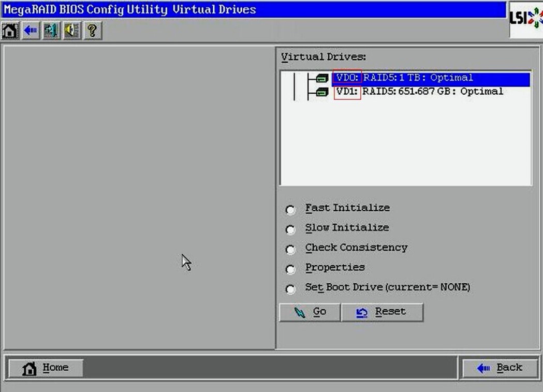Viewport: 543px width, 392px height.
Task: Click the speaker alarm toolbar icon
Action: click(71, 31)
